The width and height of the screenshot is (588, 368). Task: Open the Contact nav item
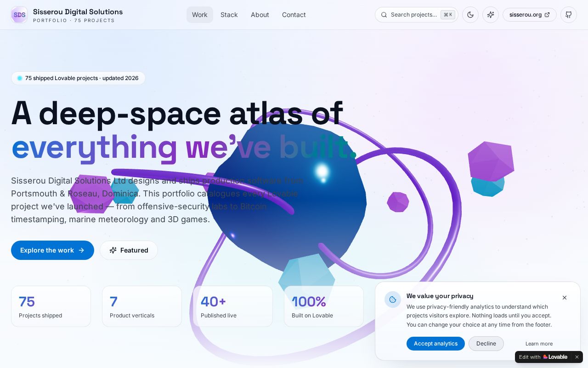(x=294, y=15)
